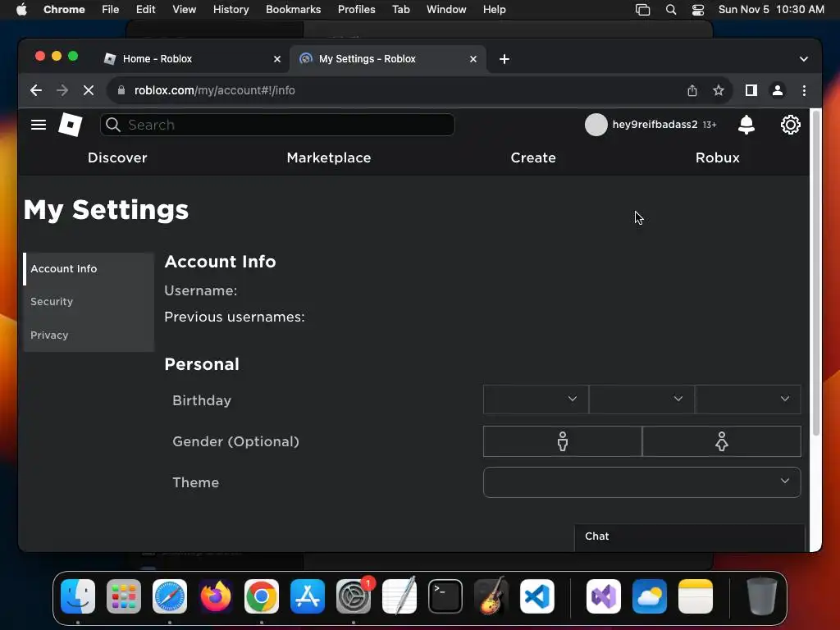Open App Store from the Dock
This screenshot has width=840, height=630.
(308, 596)
